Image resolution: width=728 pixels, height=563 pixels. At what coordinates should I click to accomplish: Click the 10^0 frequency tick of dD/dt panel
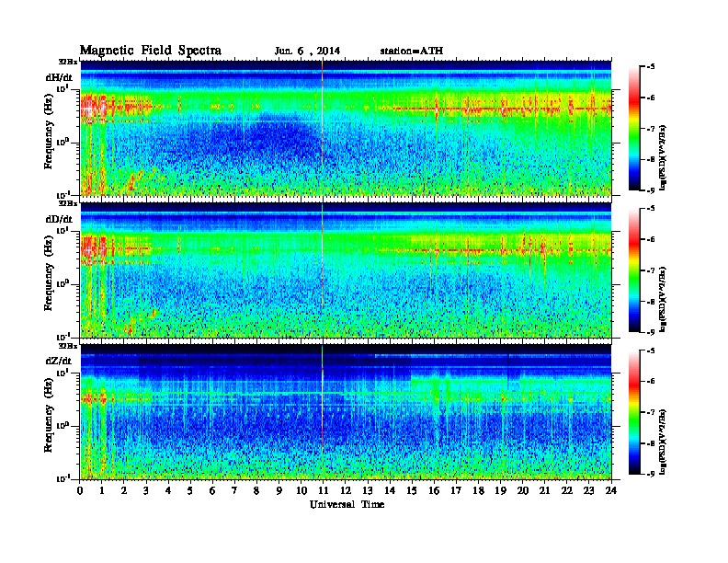[x=63, y=283]
